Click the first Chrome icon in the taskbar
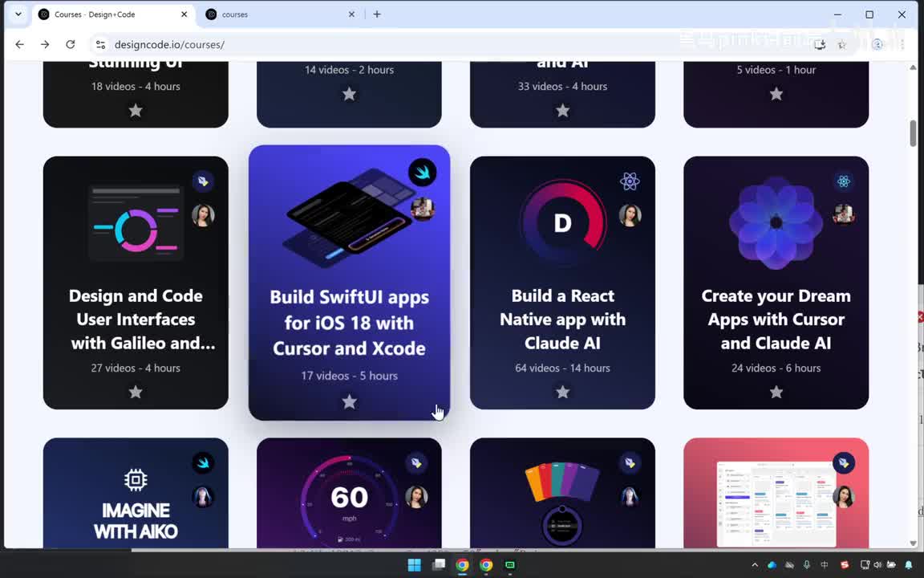The width and height of the screenshot is (924, 578). tap(462, 565)
